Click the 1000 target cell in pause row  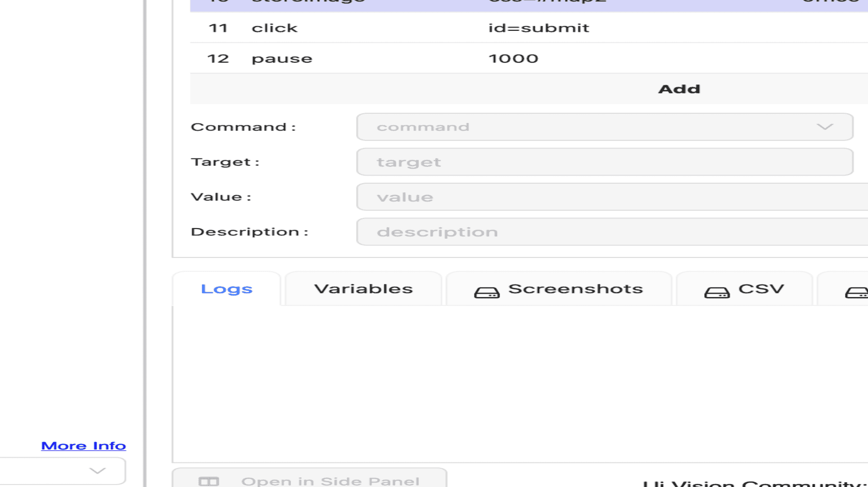(x=513, y=58)
